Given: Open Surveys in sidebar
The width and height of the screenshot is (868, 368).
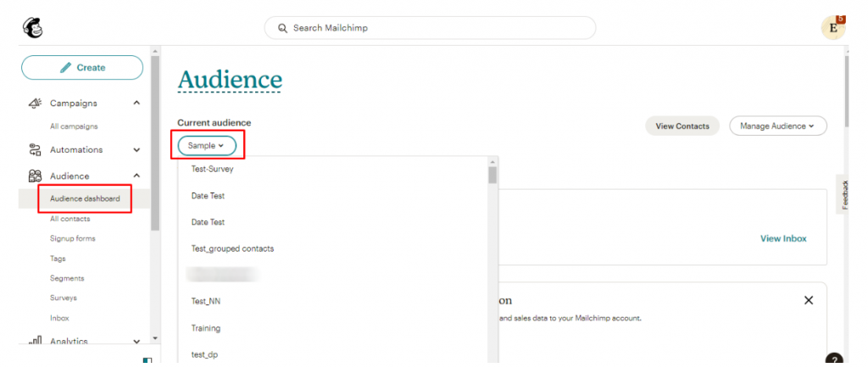Looking at the screenshot, I should point(63,298).
